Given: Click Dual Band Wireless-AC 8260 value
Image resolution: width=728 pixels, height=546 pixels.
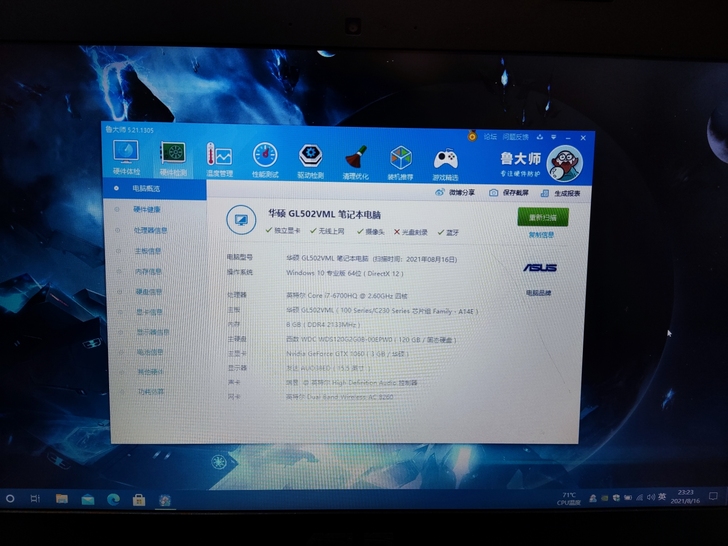Looking at the screenshot, I should [x=340, y=397].
